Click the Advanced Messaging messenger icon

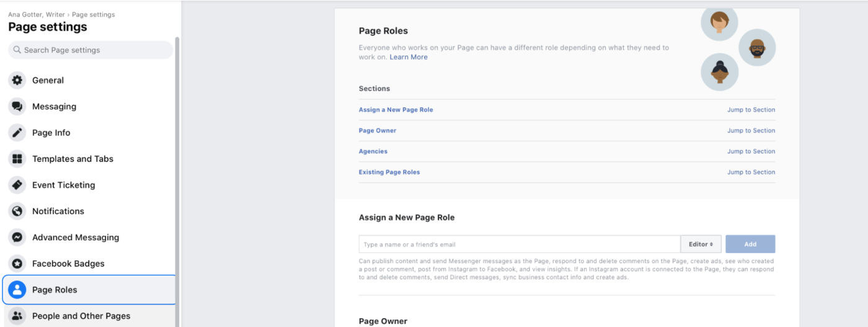point(17,237)
